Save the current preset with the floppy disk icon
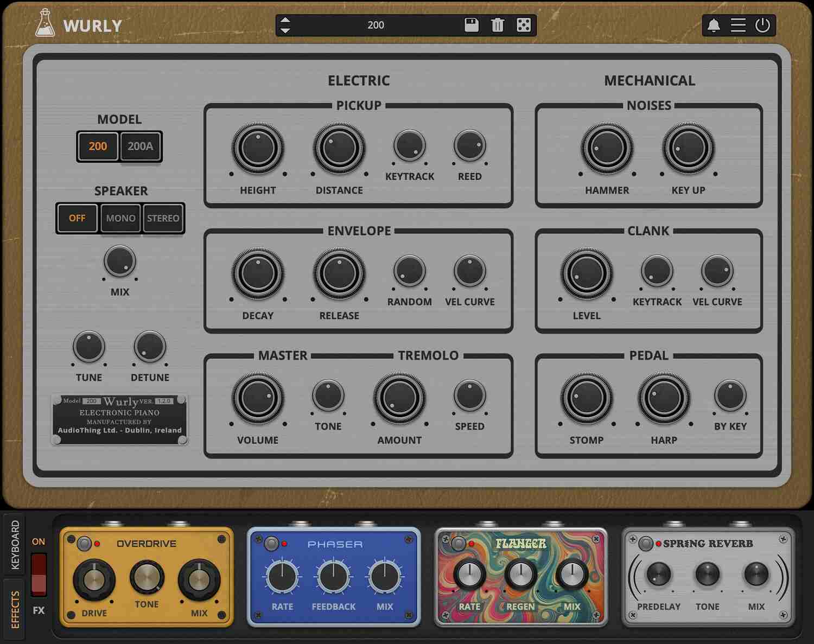The image size is (814, 644). point(472,25)
